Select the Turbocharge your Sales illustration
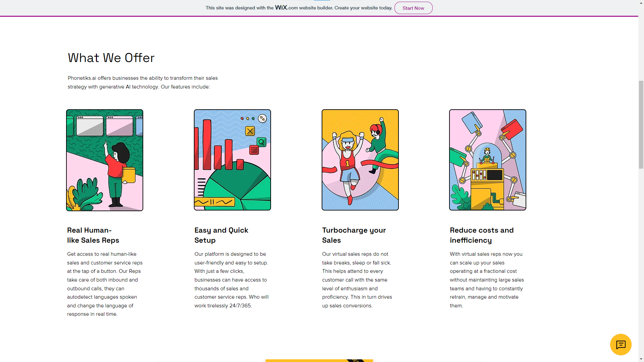644x362 pixels. coord(360,160)
